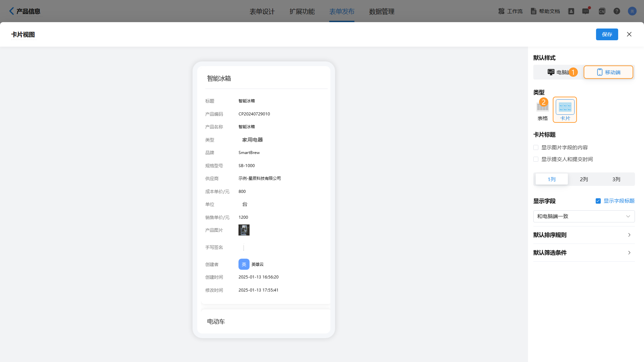644x362 pixels.
Task: Switch to the 数据管理 tab
Action: (382, 12)
